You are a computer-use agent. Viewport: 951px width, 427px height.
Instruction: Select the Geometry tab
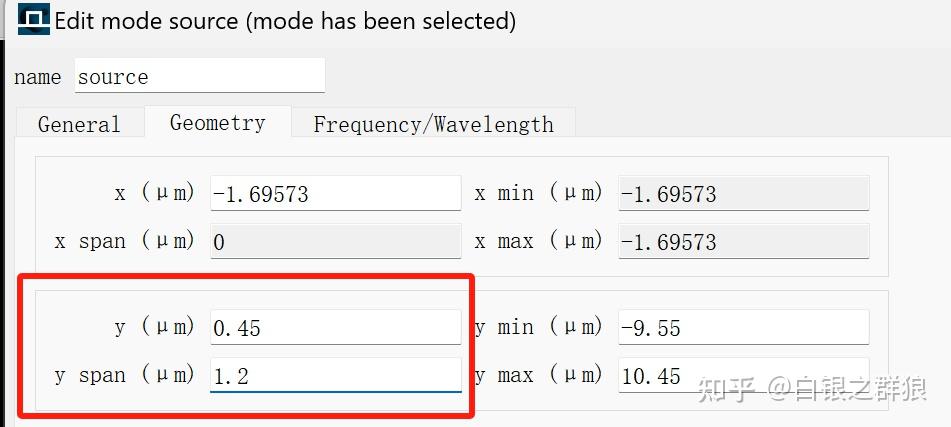pos(217,123)
